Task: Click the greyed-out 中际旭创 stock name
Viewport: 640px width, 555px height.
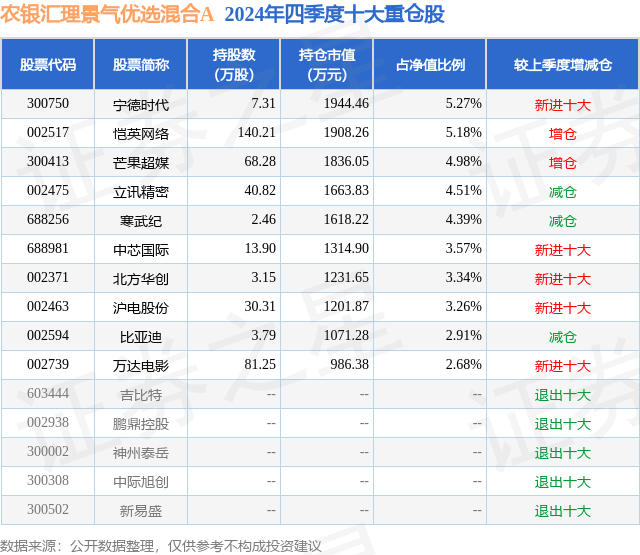Action: pos(141,482)
